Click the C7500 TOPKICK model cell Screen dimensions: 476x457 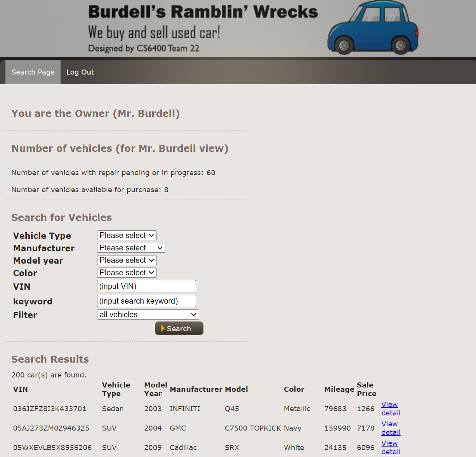(x=253, y=428)
